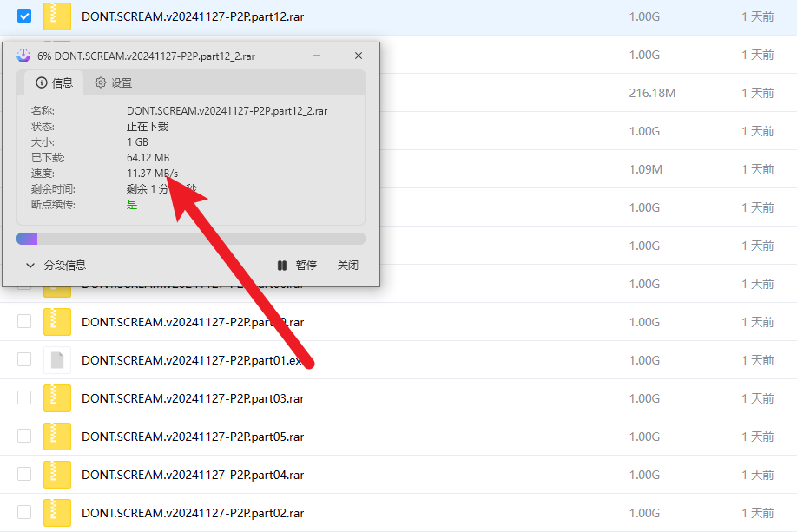Check the checkbox beside part04.rar
797x532 pixels.
point(23,475)
